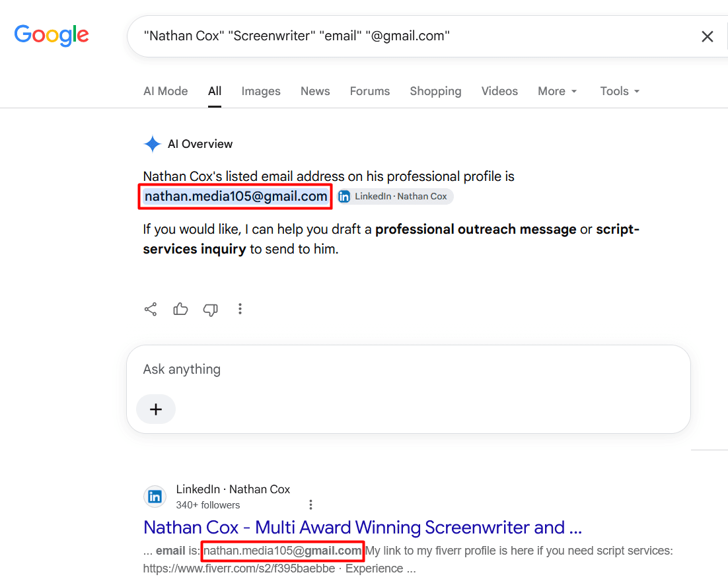Click the Ask anything input field
The height and width of the screenshot is (587, 728).
tap(408, 369)
